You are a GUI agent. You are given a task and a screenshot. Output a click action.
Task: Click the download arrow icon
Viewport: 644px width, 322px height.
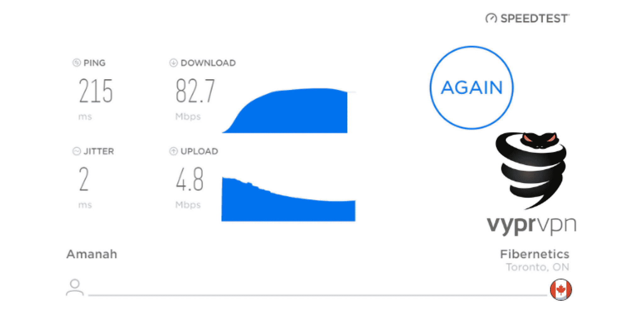click(173, 63)
